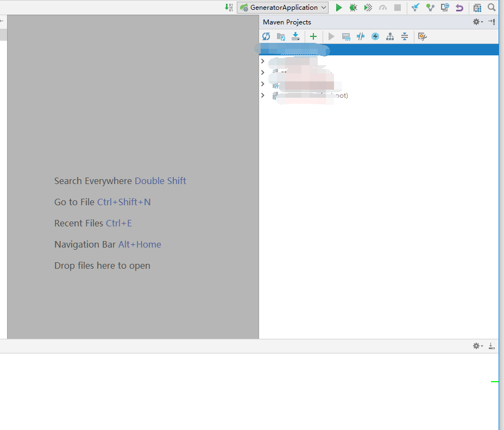
Task: Run GeneratorApplication with Coverage
Action: click(368, 8)
